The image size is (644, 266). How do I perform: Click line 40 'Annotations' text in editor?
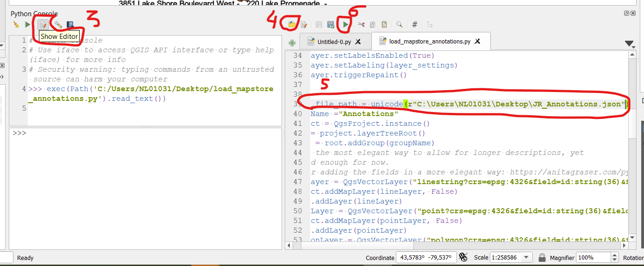354,114
